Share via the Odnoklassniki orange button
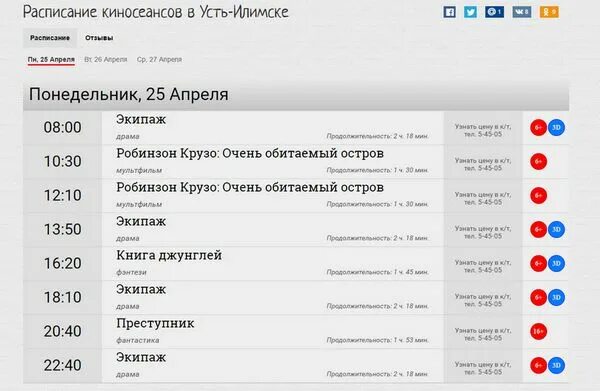 tap(549, 12)
